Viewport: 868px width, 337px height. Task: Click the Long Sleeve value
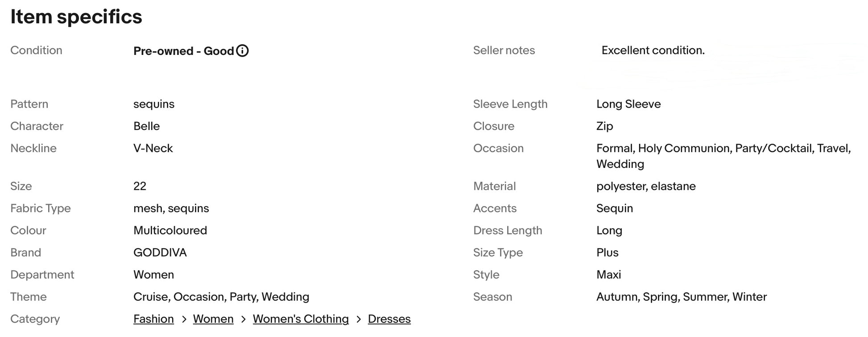[628, 104]
